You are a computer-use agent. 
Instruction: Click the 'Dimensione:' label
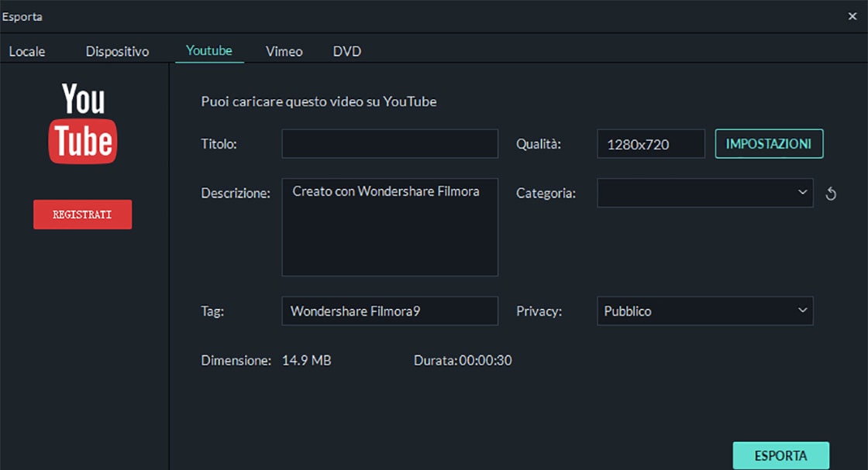point(236,361)
